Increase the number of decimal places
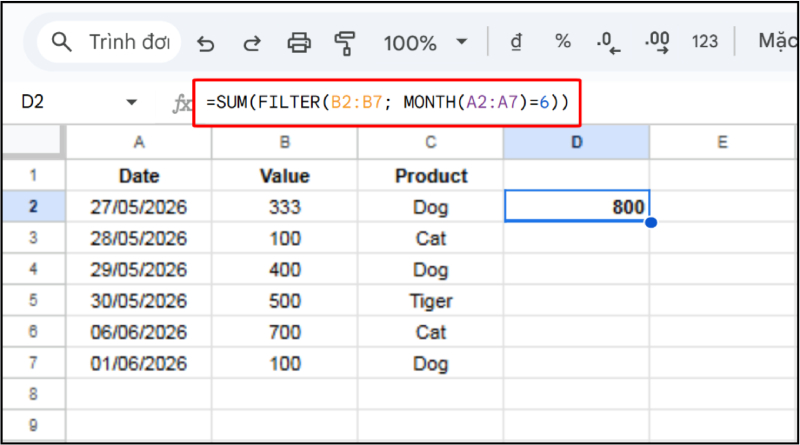800x445 pixels. click(x=657, y=42)
